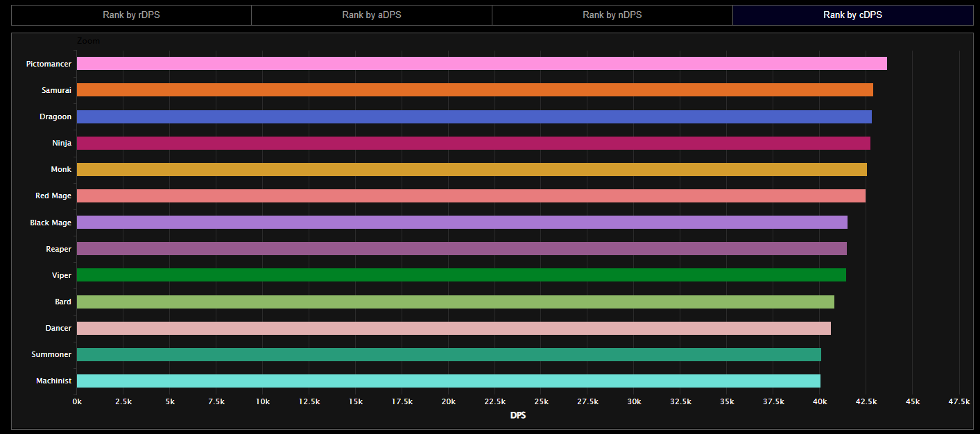Screen dimensions: 980x434
Task: Click the turquoise Machinist bar
Action: [449, 381]
